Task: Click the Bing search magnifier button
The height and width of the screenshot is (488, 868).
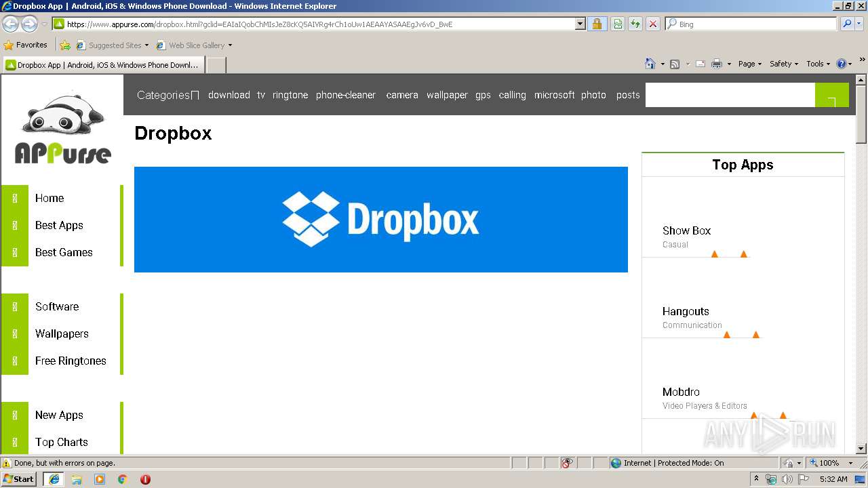Action: [x=847, y=24]
